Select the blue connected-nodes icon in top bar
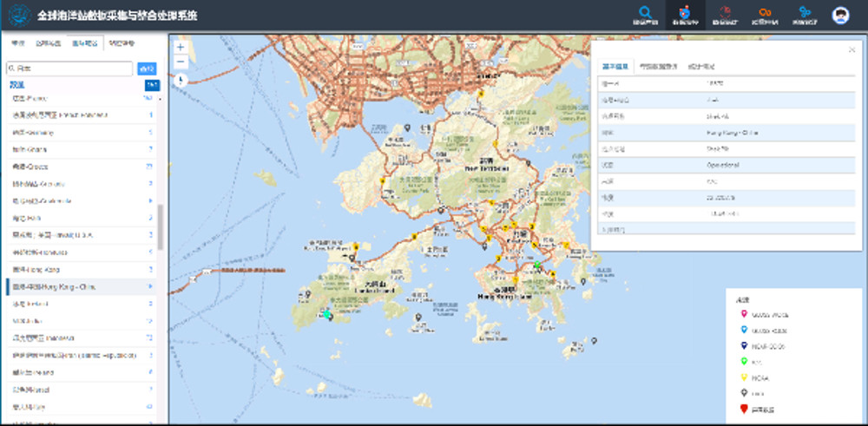The height and width of the screenshot is (426, 868). coord(804,15)
